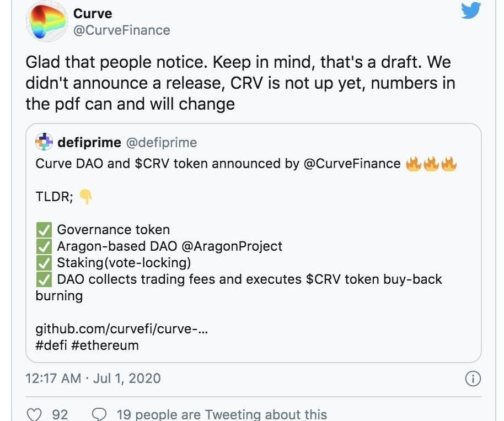Click the Twitter bird logo
The height and width of the screenshot is (421, 504).
click(x=471, y=10)
